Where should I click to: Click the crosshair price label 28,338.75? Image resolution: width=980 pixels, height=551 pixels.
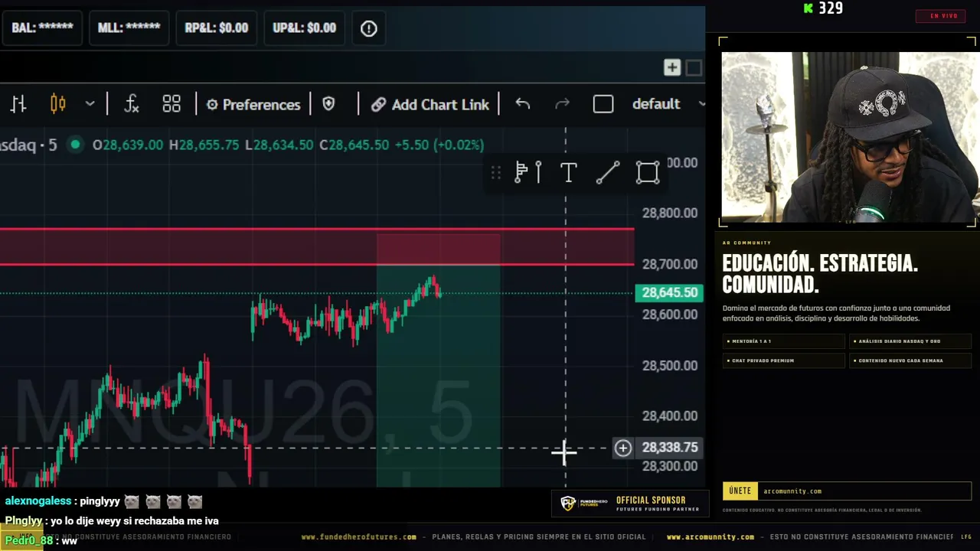[x=670, y=448]
